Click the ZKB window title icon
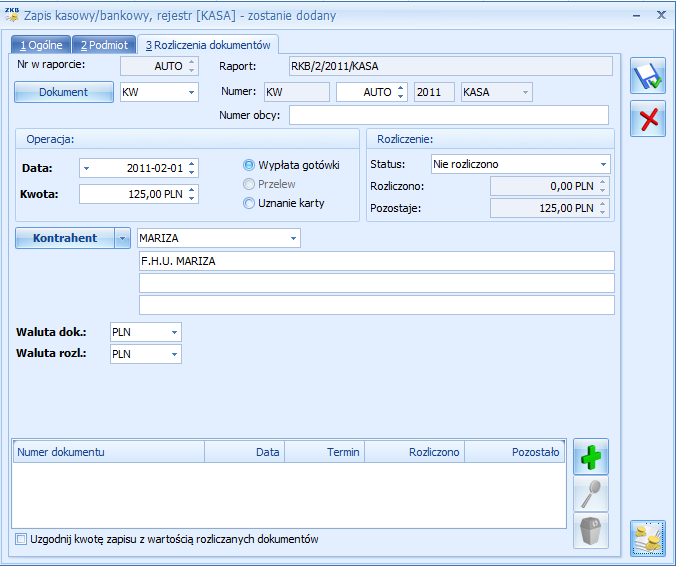Viewport: 676px width, 566px height. coord(12,15)
